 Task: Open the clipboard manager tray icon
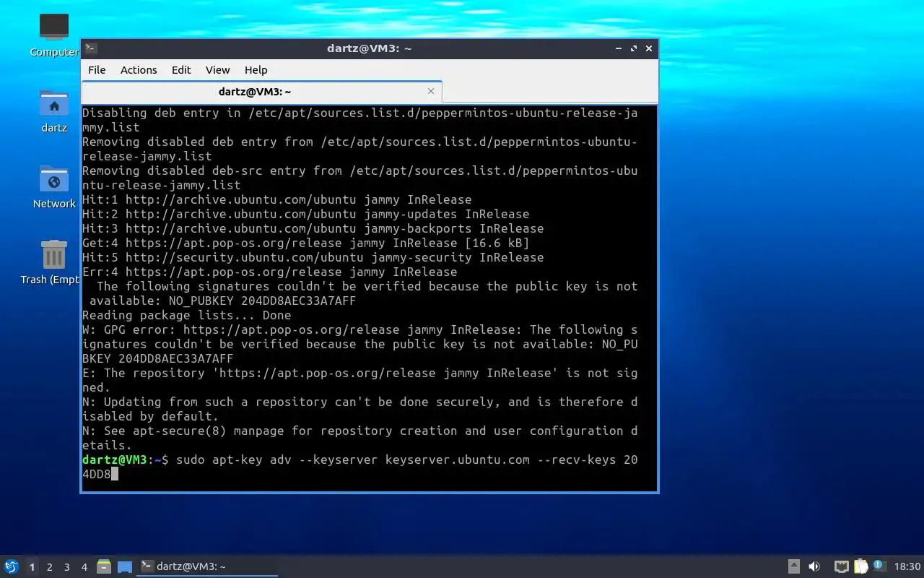click(x=861, y=566)
